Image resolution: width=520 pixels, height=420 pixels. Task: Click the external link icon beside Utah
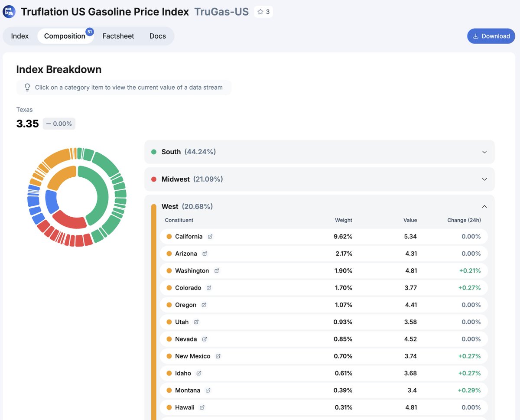[x=197, y=322]
